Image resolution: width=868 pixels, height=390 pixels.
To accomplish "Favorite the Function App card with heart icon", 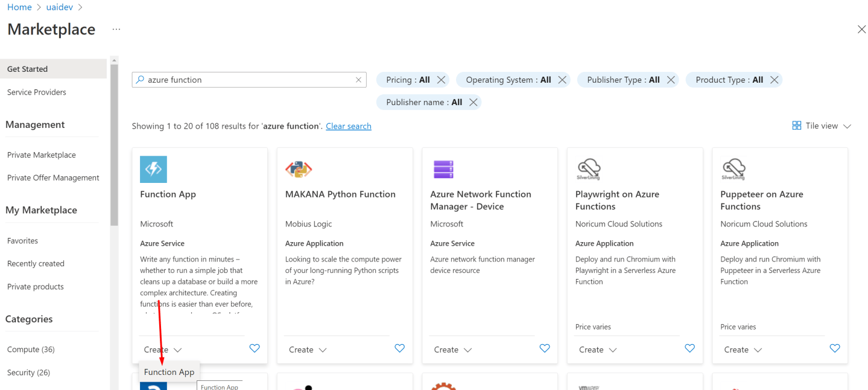I will pyautogui.click(x=255, y=348).
